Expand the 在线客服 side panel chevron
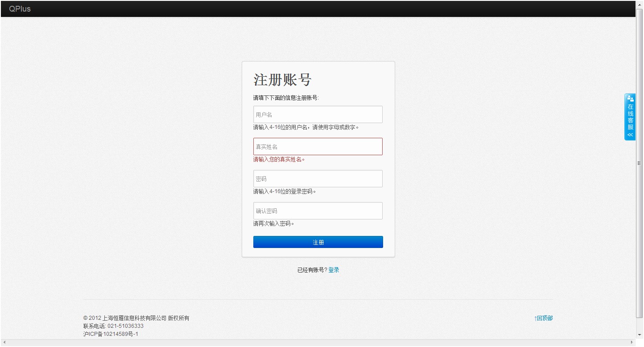The width and height of the screenshot is (644, 347). point(630,135)
